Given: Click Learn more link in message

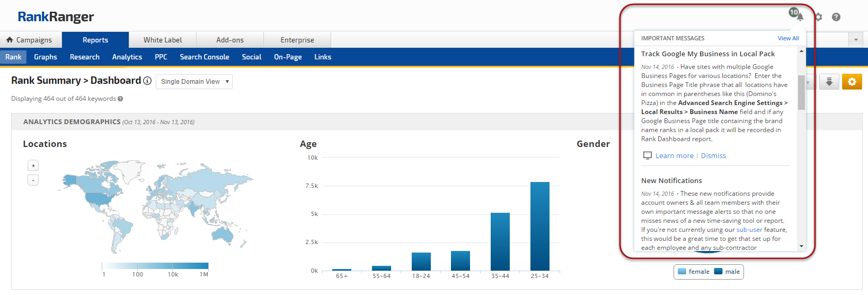Looking at the screenshot, I should (674, 155).
